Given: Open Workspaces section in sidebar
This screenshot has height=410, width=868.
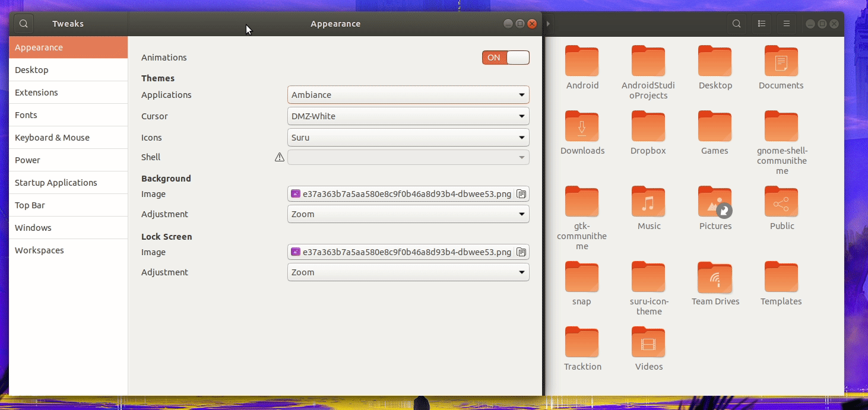Looking at the screenshot, I should (68, 250).
